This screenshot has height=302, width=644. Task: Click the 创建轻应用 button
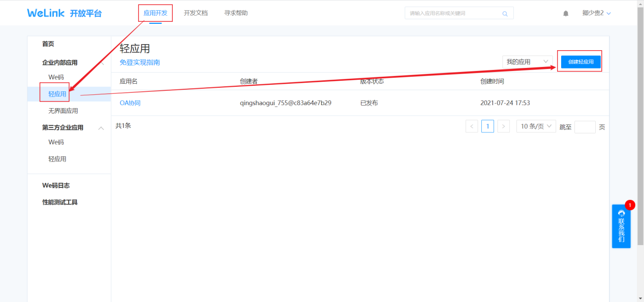[x=581, y=61]
